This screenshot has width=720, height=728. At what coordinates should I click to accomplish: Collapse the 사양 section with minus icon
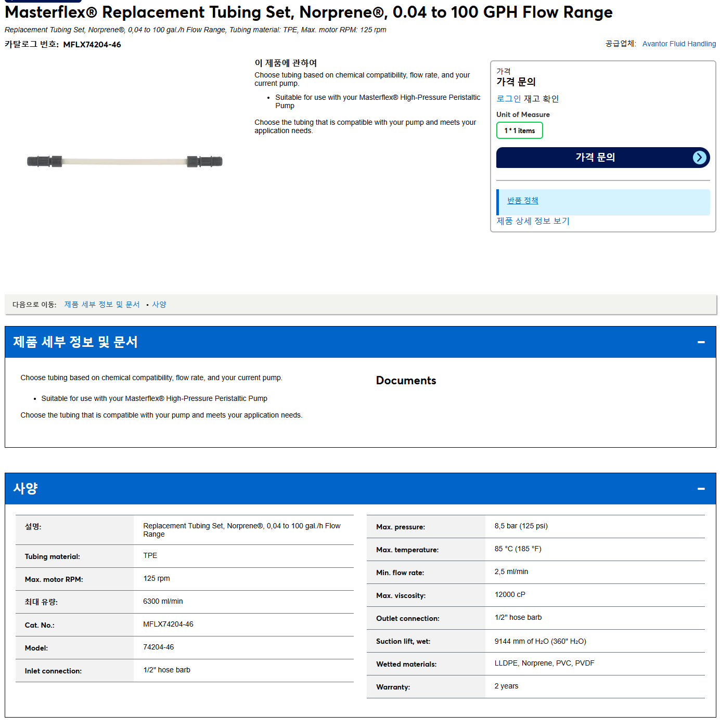pyautogui.click(x=701, y=489)
